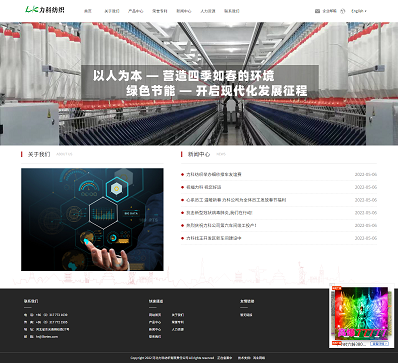Open 首页 in the top navigation
Screen dimensions: 398x363
pyautogui.click(x=88, y=11)
